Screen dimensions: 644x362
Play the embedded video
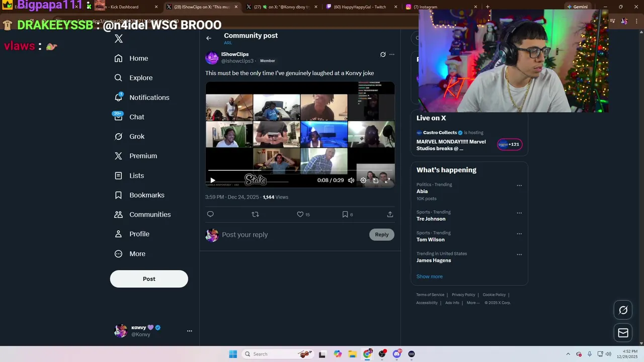(x=213, y=180)
